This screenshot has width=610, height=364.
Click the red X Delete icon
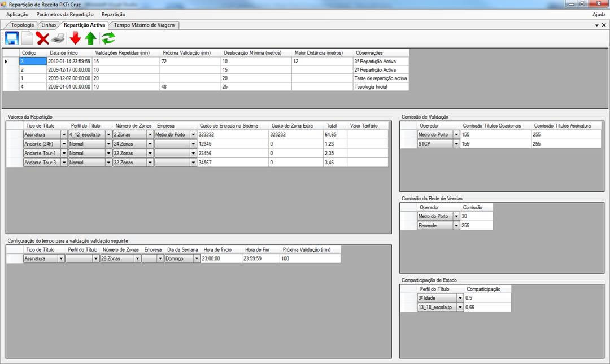click(43, 38)
